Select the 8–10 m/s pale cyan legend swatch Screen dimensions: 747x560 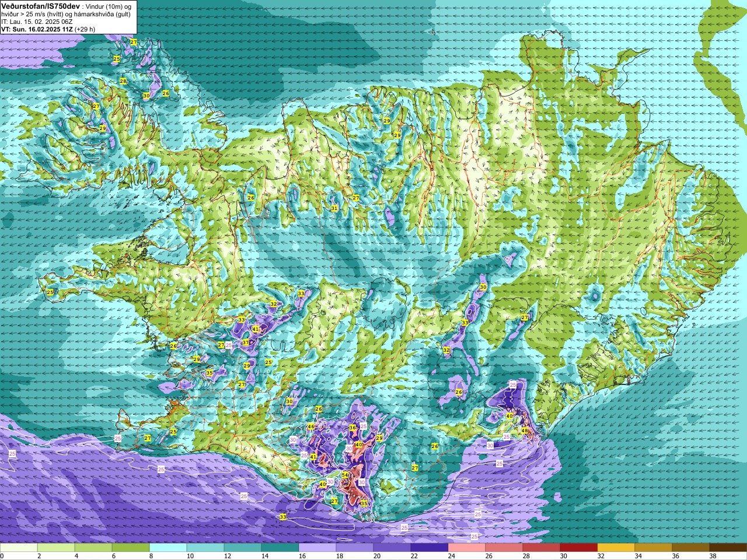pos(168,548)
